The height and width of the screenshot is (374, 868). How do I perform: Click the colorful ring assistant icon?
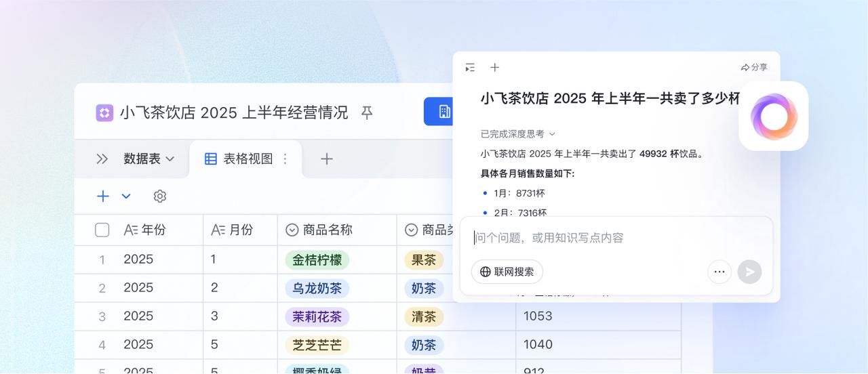coord(774,117)
